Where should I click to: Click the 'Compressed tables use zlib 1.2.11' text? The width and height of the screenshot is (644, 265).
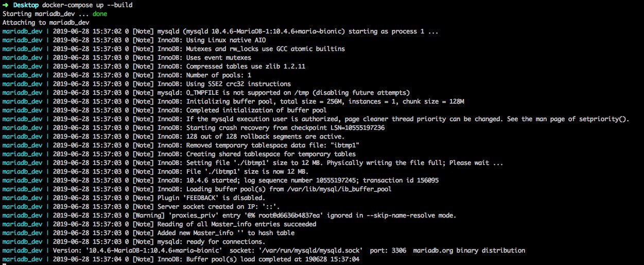(x=246, y=67)
